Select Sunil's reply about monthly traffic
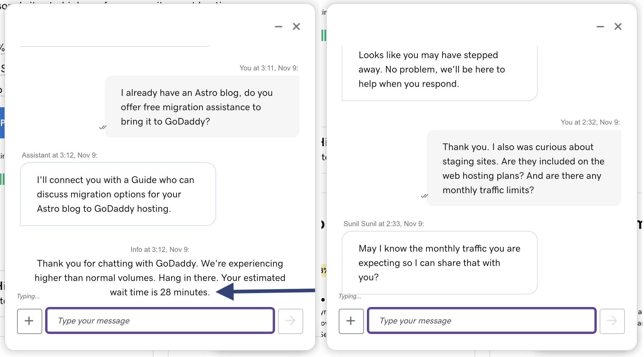 439,263
